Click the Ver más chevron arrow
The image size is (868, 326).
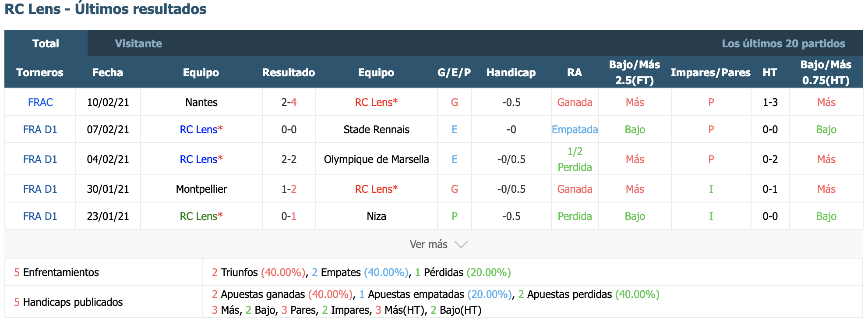point(461,244)
